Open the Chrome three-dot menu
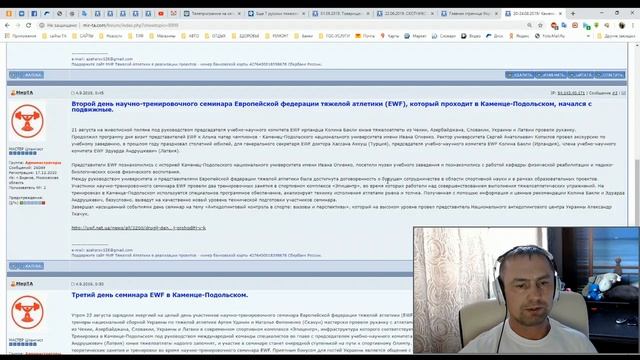 tap(633, 25)
